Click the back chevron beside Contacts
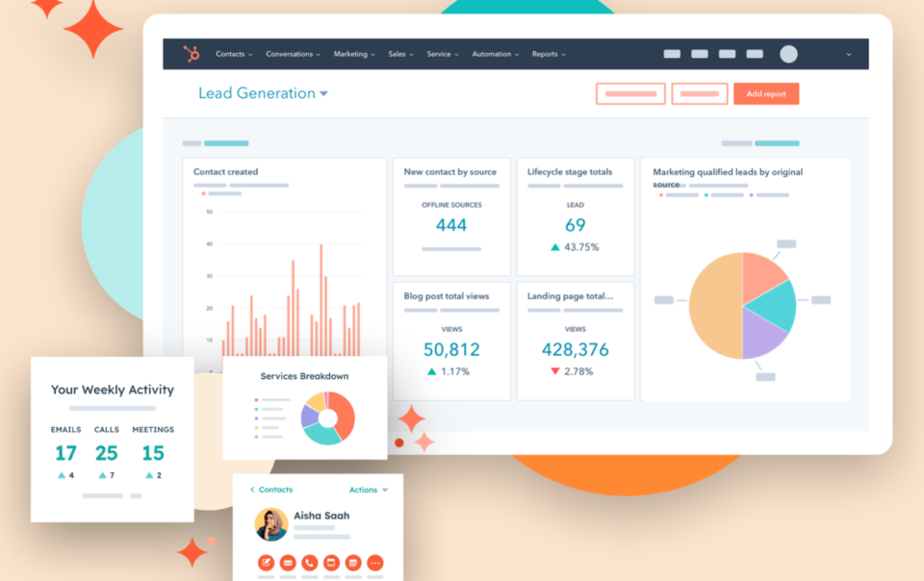The width and height of the screenshot is (924, 581). click(252, 490)
